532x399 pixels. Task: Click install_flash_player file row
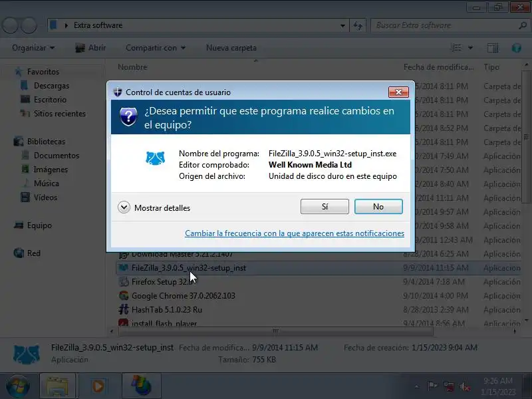click(319, 323)
